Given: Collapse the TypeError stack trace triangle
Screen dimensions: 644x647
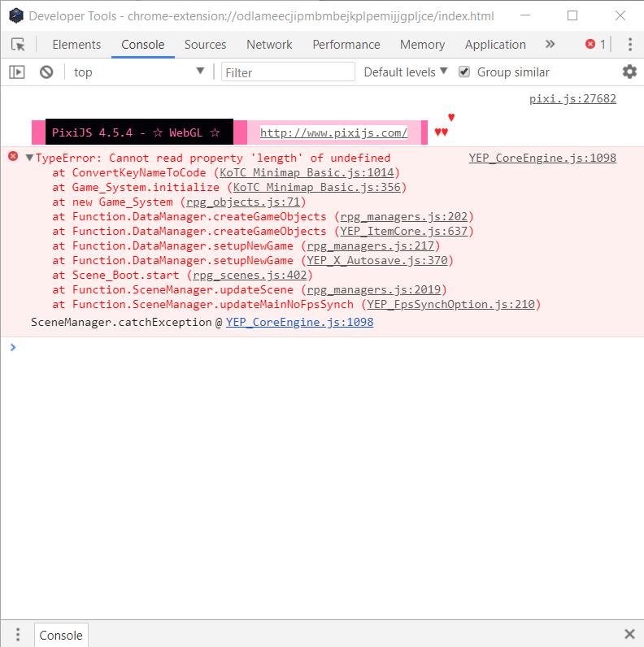Looking at the screenshot, I should tap(29, 158).
